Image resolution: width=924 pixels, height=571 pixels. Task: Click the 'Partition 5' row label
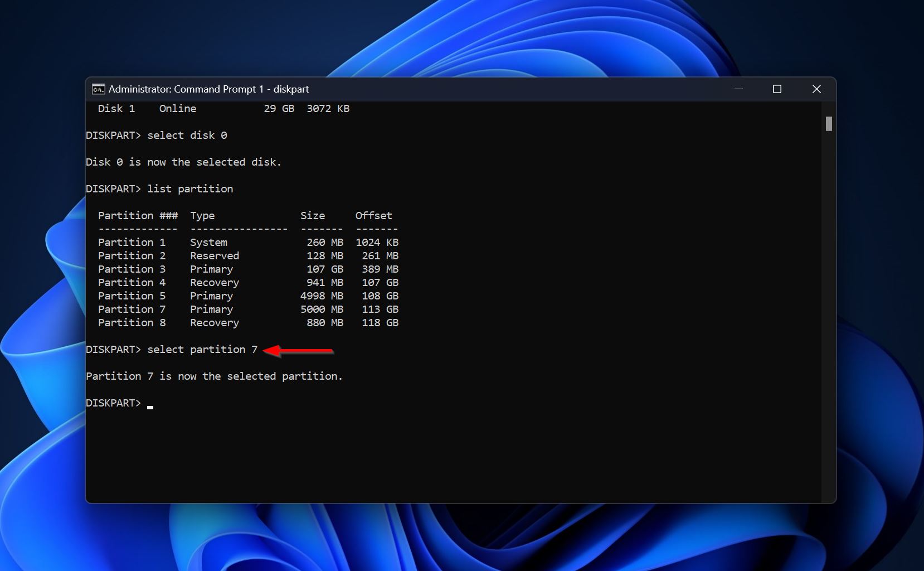click(x=132, y=296)
